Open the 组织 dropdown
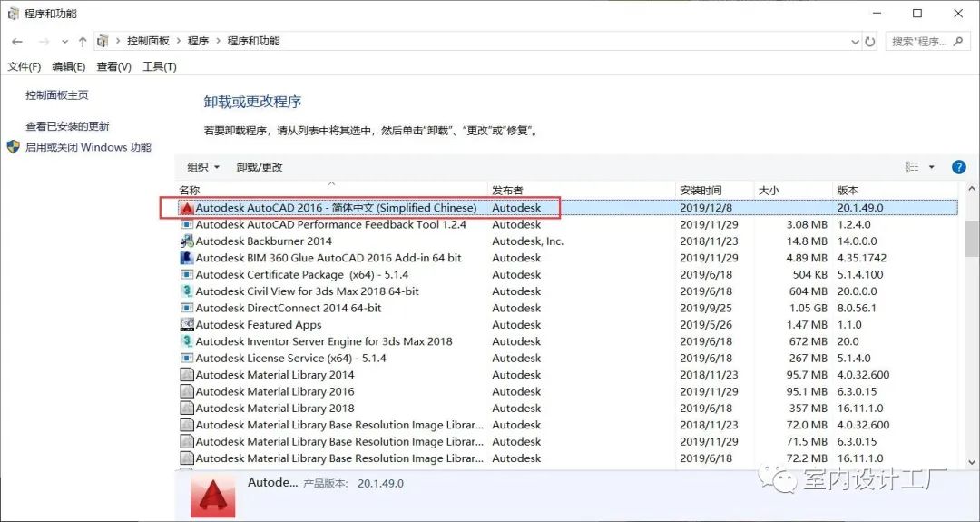The image size is (980, 522). (x=203, y=167)
